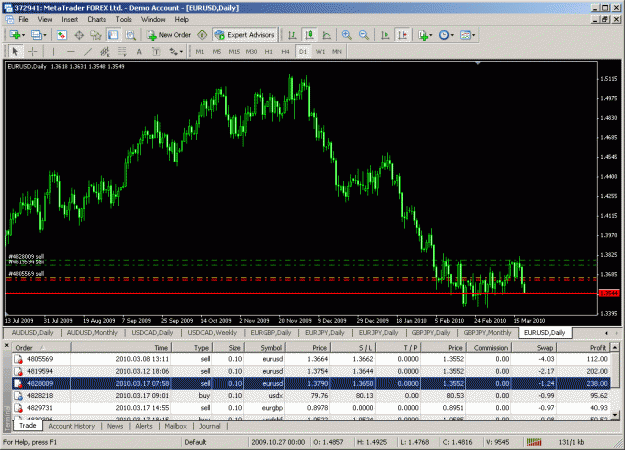Show the Navigator panel star-folder icon
Viewport: 625px width, 450px height.
[96, 35]
